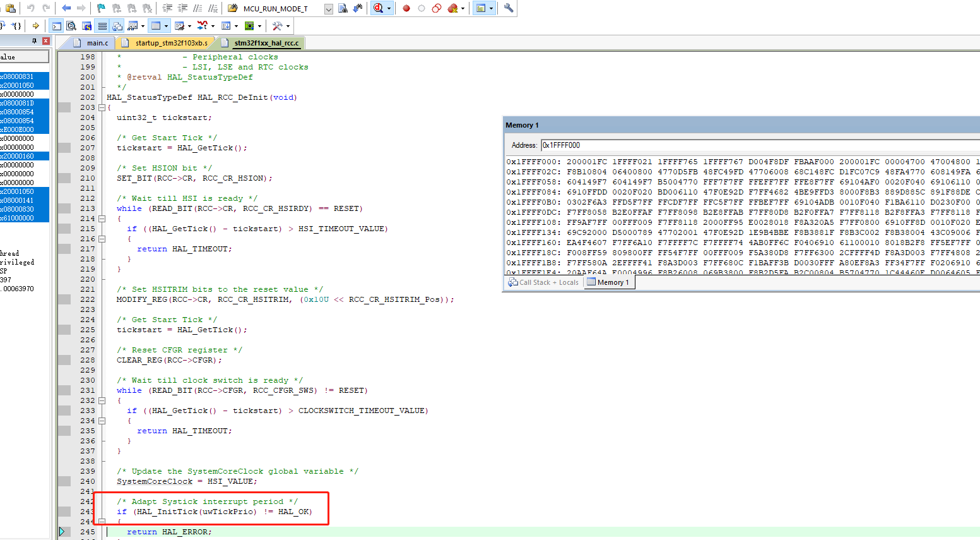Toggle the Registers Window
This screenshot has height=540, width=980.
coord(102,26)
